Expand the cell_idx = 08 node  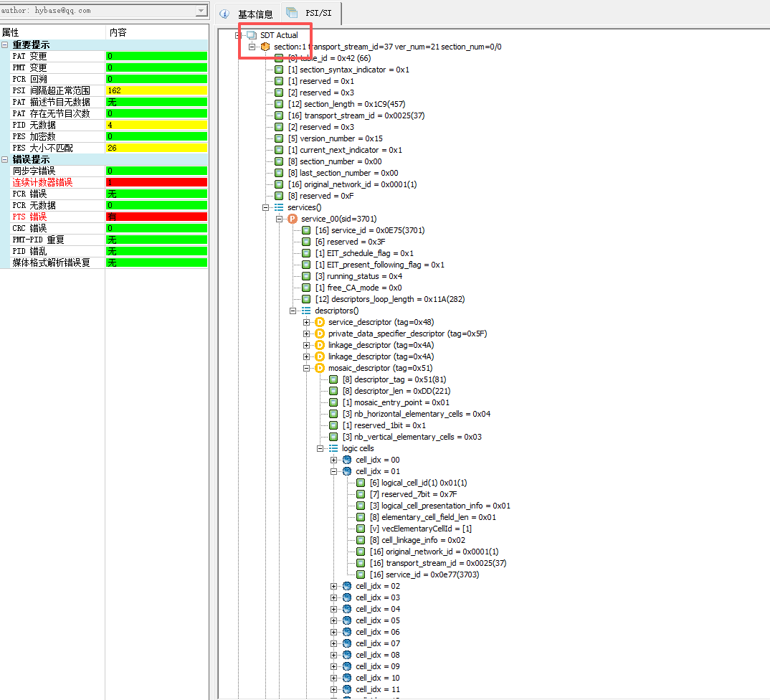tap(334, 655)
